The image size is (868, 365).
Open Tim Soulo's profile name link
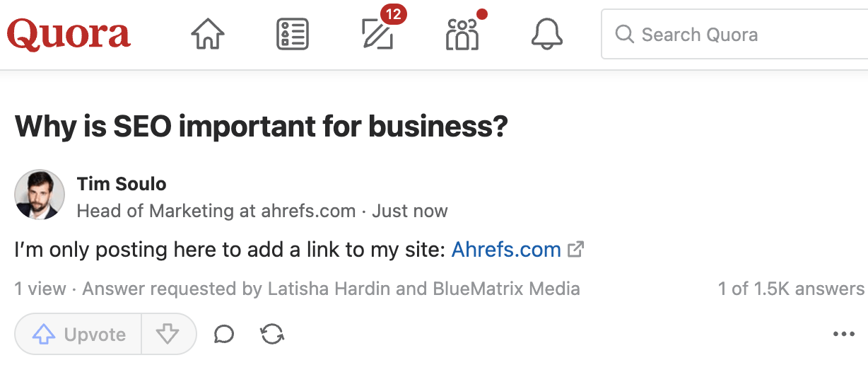coord(122,185)
